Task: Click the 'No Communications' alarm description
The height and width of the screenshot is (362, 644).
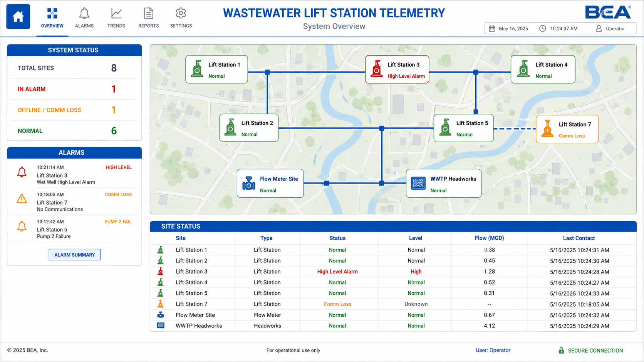Action: 60,209
